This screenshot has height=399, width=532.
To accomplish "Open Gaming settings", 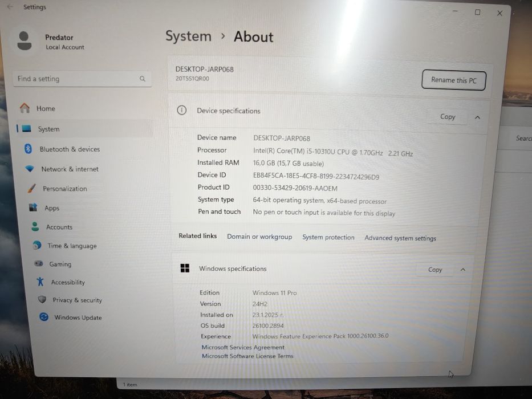I will [60, 264].
